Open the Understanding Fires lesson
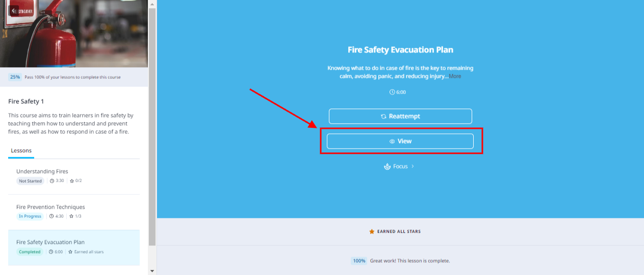 click(74, 176)
